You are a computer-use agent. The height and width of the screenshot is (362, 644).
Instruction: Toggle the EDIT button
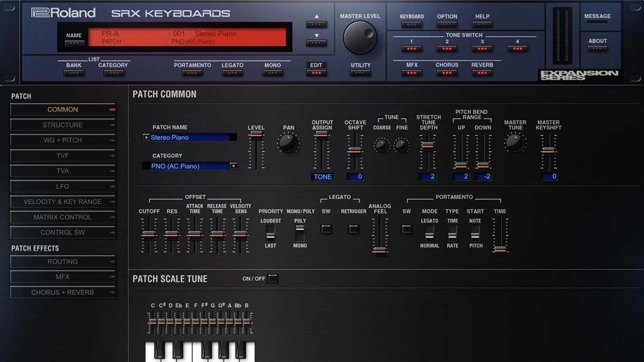[316, 73]
